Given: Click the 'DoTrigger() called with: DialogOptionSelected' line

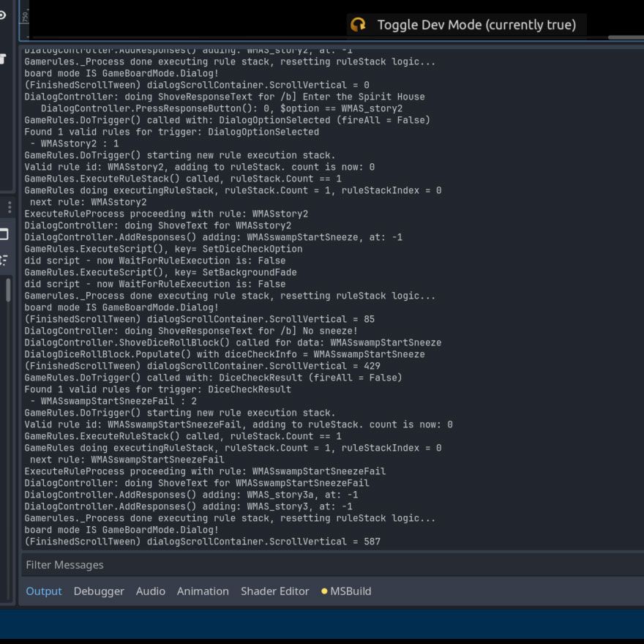Looking at the screenshot, I should click(227, 120).
